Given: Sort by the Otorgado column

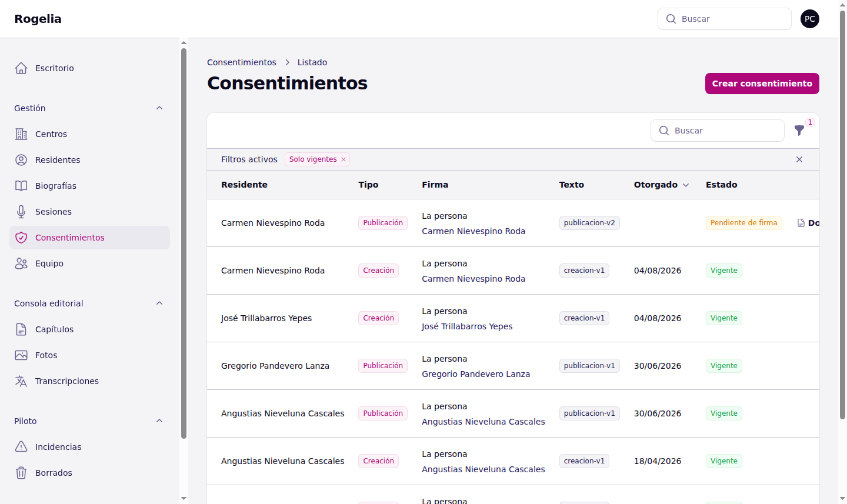Looking at the screenshot, I should pos(661,185).
